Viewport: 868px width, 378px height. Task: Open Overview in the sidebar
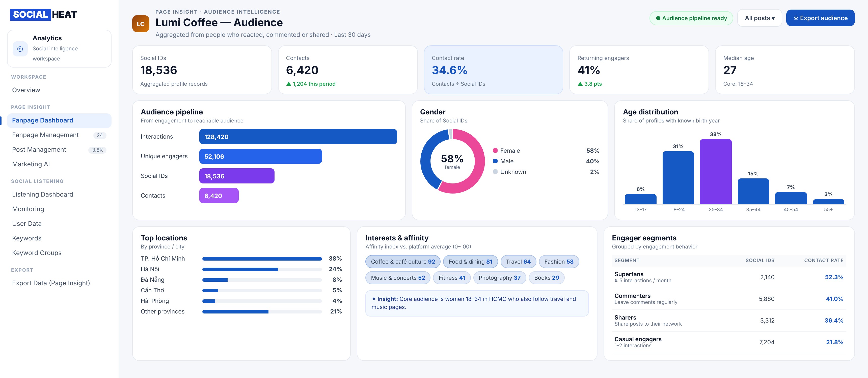click(x=59, y=90)
